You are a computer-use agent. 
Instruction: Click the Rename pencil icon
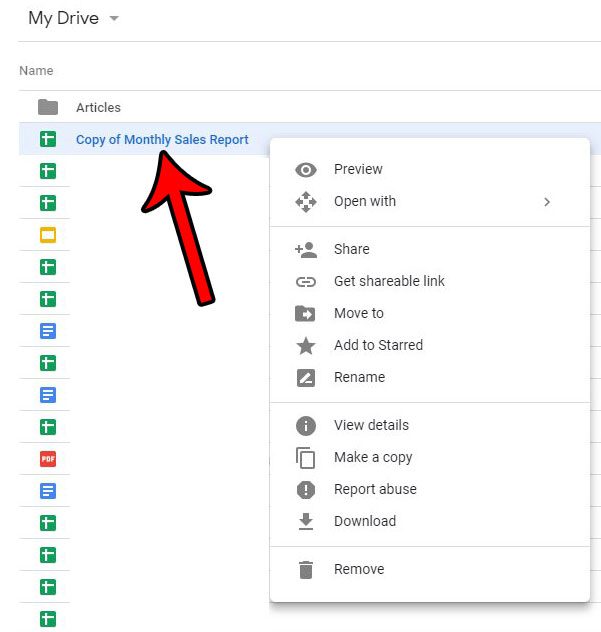click(x=306, y=378)
